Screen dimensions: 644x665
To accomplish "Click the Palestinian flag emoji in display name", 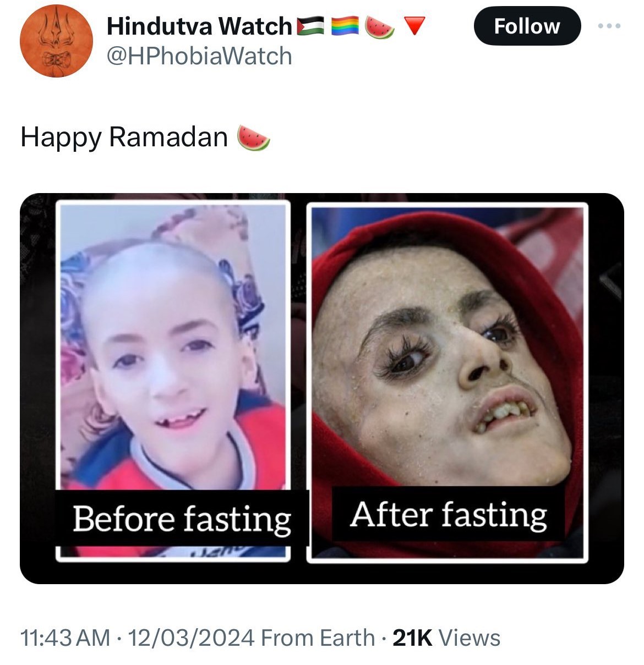I will click(x=311, y=26).
